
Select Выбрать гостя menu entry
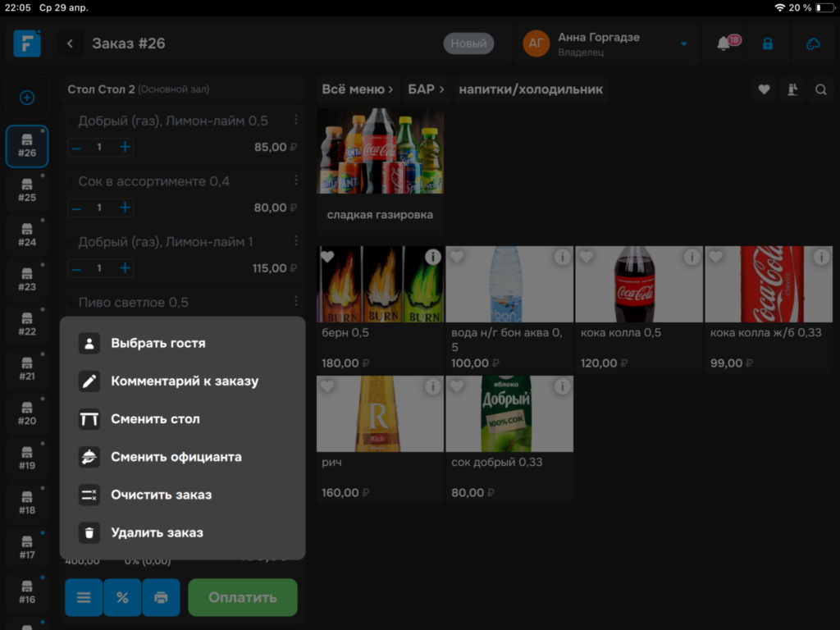[x=182, y=343]
